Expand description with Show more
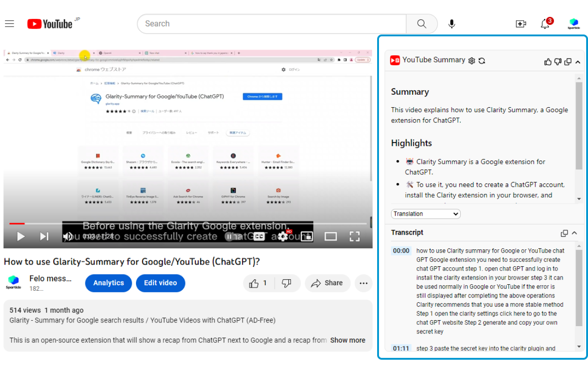 [348, 340]
